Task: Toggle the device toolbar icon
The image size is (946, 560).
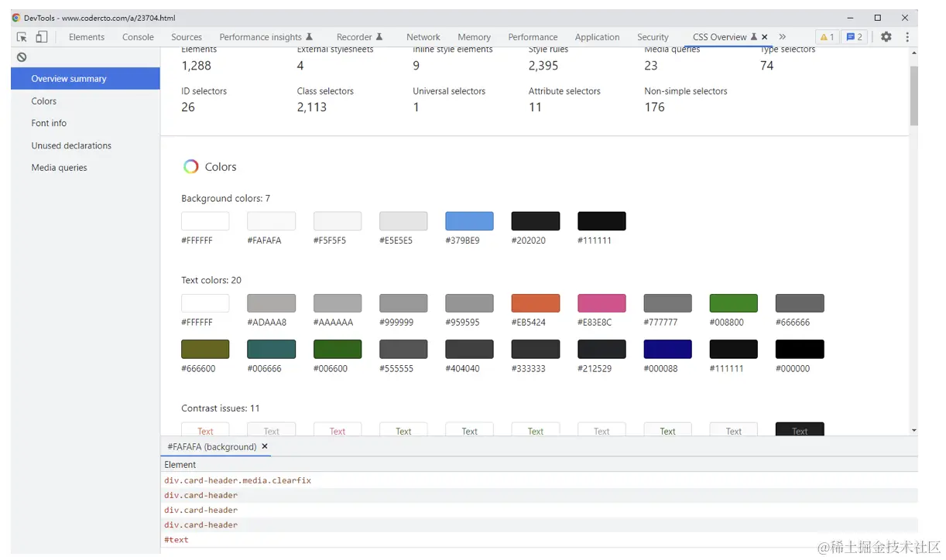Action: point(42,36)
